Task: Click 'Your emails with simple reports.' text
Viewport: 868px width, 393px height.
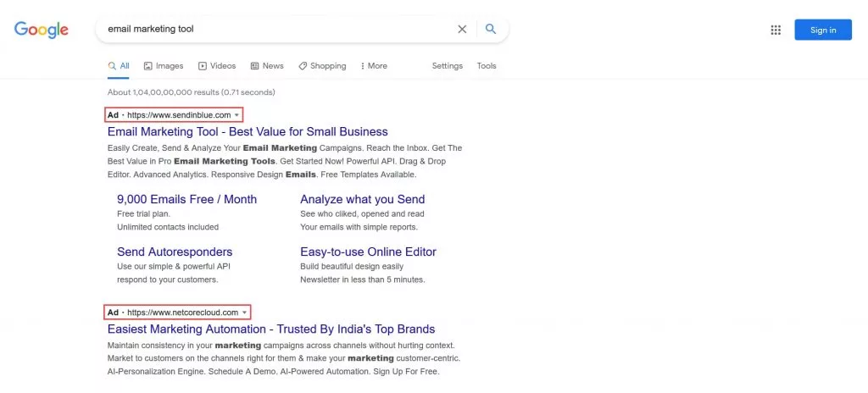Action: click(359, 227)
